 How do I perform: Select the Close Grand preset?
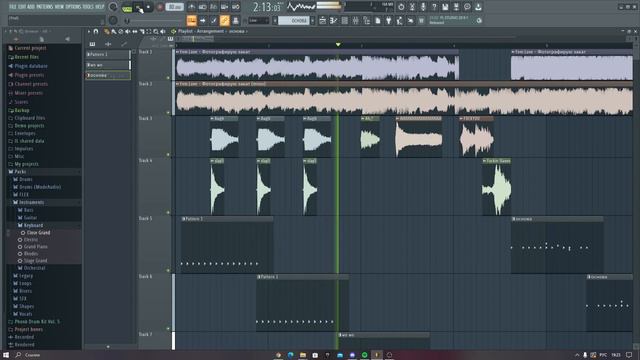pyautogui.click(x=38, y=233)
